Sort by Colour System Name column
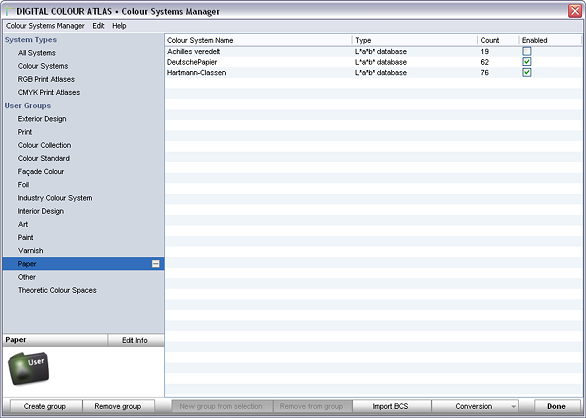Screen dimensions: 586x418 point(259,40)
